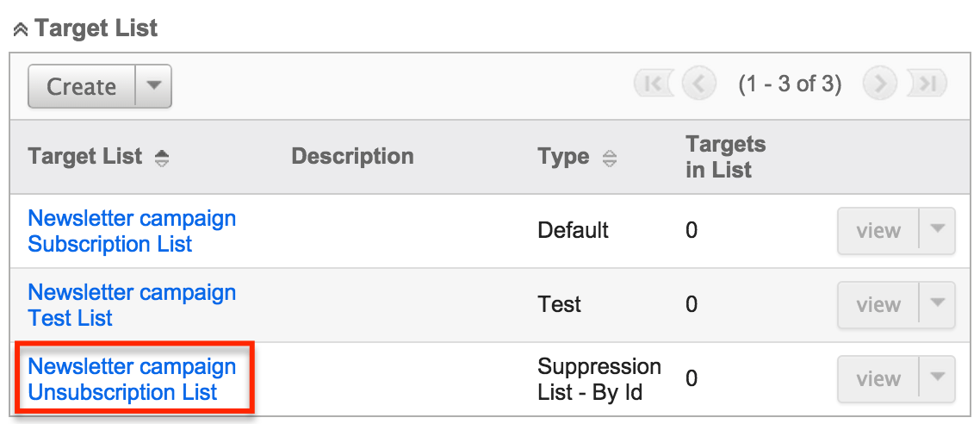The height and width of the screenshot is (424, 980).
Task: Go to first page of results
Action: coord(651,84)
